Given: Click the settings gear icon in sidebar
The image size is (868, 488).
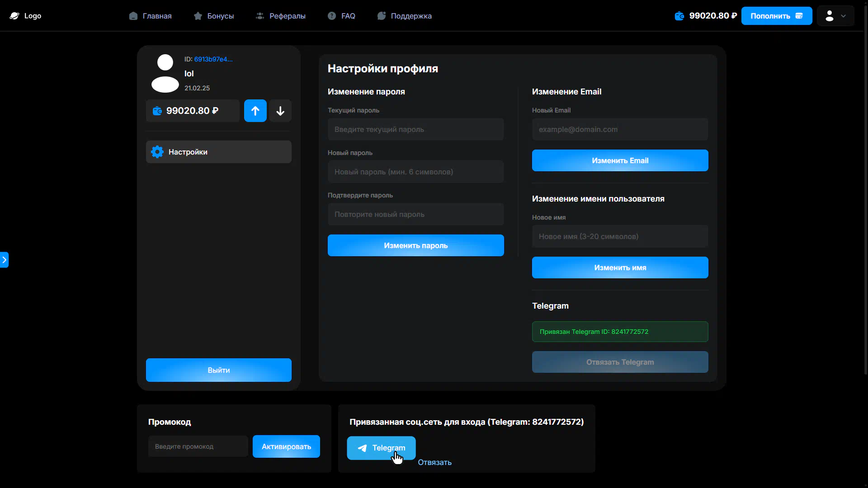Looking at the screenshot, I should point(157,152).
